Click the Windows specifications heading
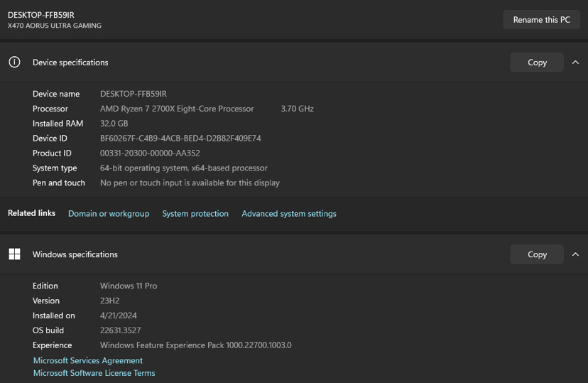This screenshot has height=383, width=588. (x=75, y=254)
